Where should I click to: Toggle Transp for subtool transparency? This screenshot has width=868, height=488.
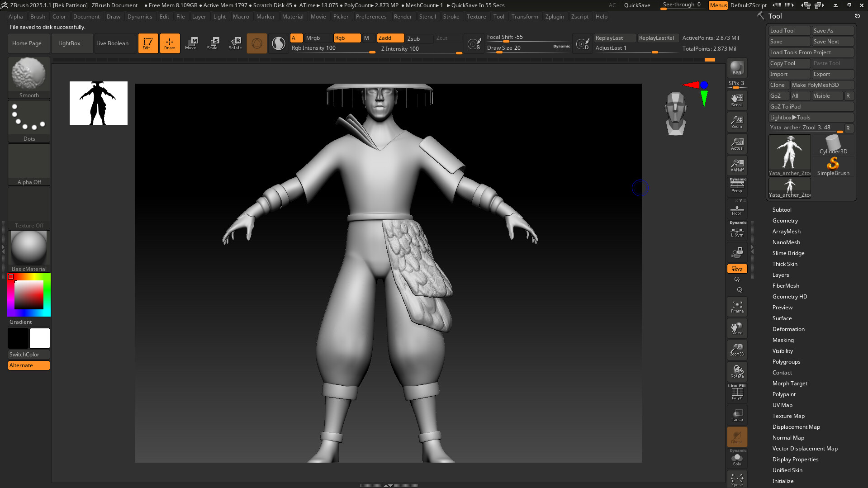pyautogui.click(x=736, y=415)
